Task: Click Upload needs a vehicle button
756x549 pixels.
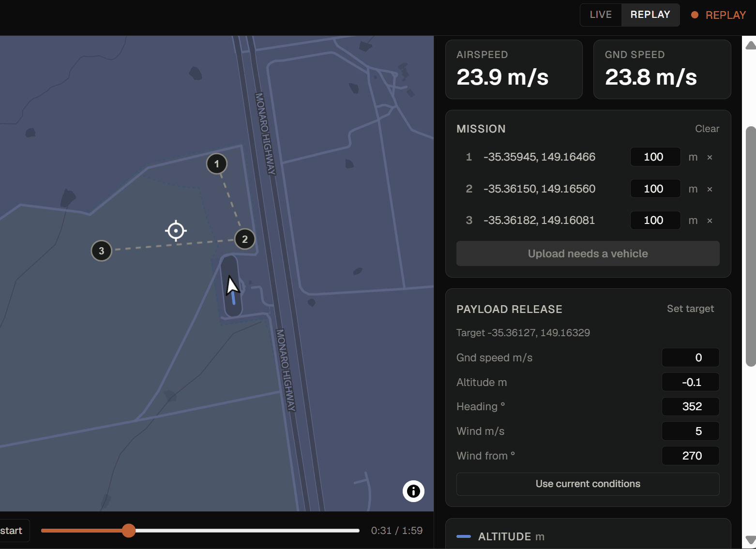Action: pyautogui.click(x=588, y=253)
